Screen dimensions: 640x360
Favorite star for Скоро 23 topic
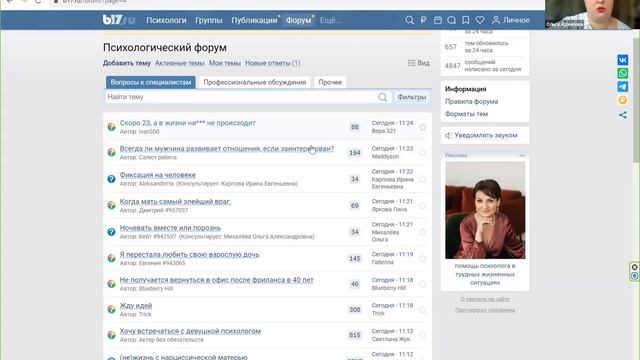pos(422,127)
